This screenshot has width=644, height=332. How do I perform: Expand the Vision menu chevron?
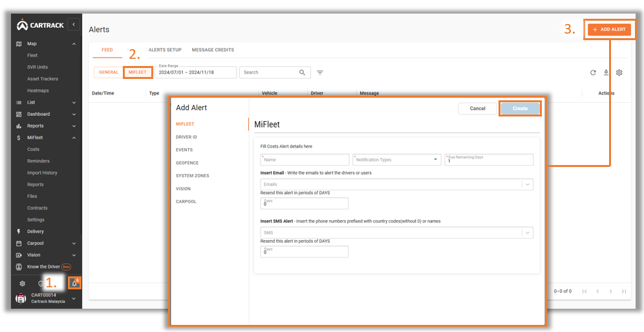pyautogui.click(x=74, y=255)
